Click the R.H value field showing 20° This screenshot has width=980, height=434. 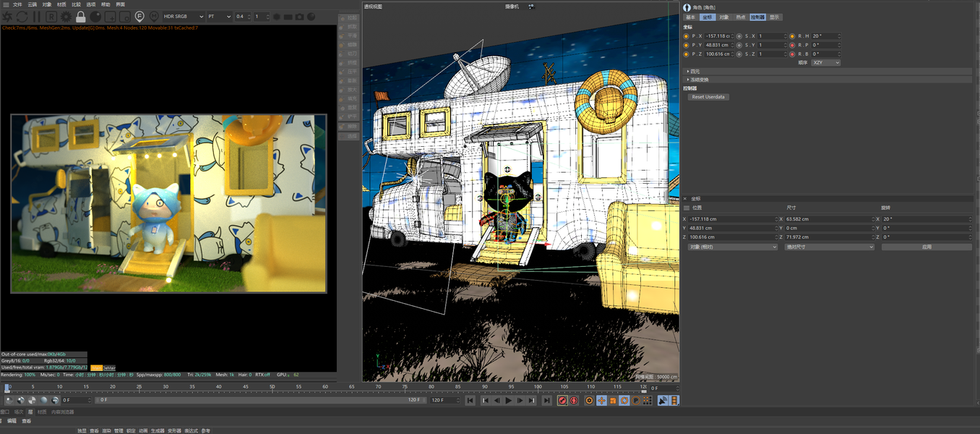pos(826,35)
